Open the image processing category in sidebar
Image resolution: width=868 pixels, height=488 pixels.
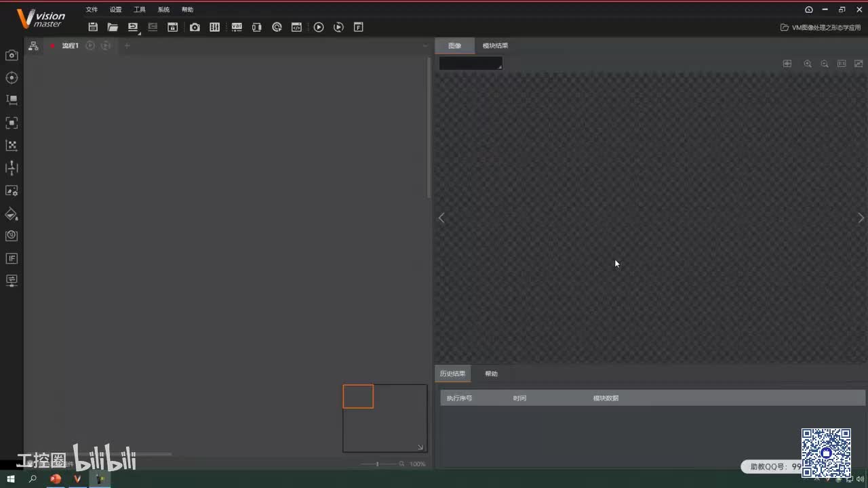[12, 123]
